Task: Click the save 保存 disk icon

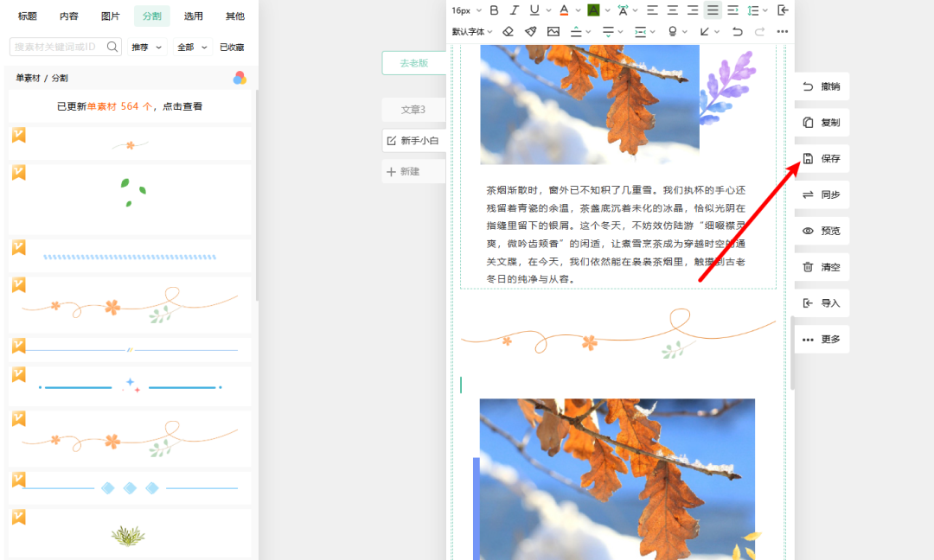Action: [x=808, y=159]
